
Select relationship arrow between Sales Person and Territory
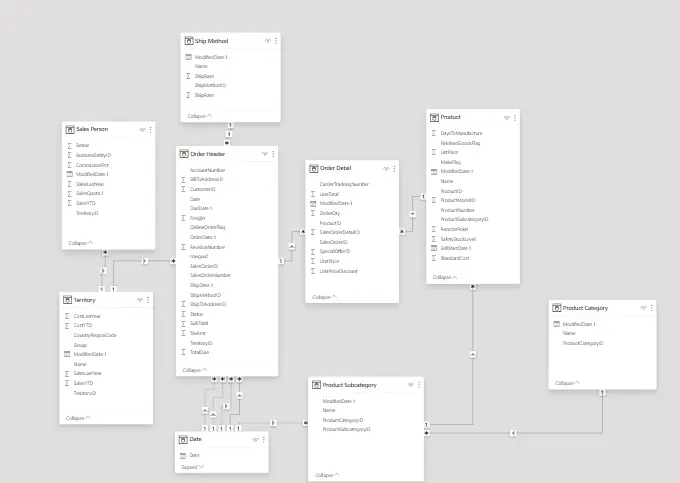click(103, 271)
